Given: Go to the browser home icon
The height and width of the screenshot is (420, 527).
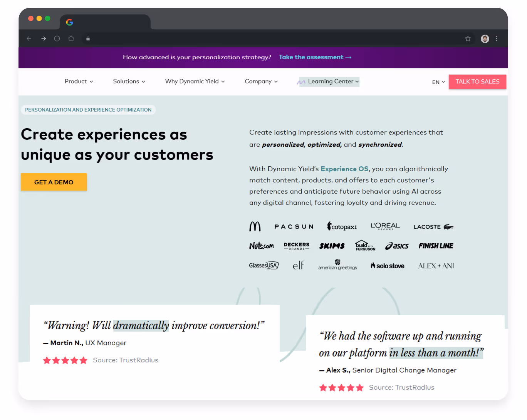Looking at the screenshot, I should 71,38.
